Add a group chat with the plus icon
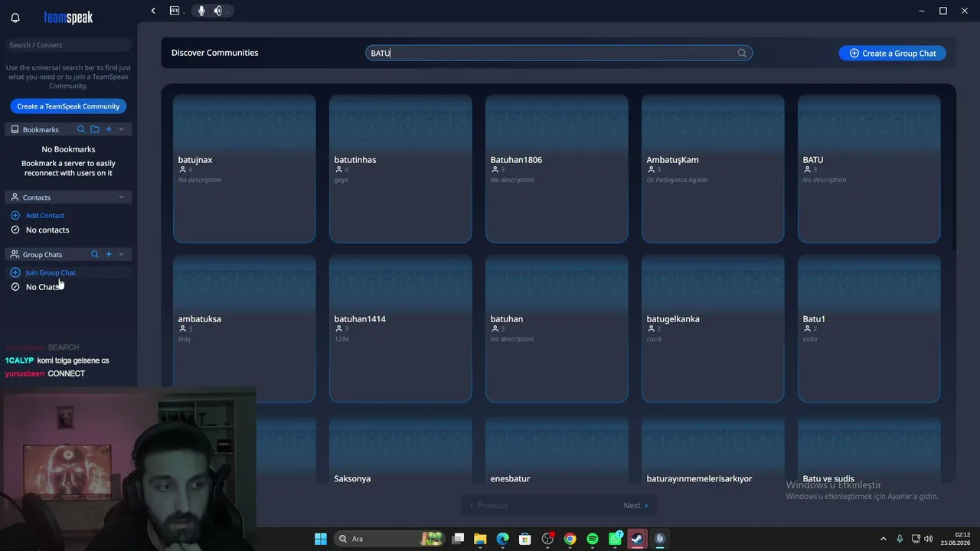This screenshot has width=980, height=551. pos(109,254)
